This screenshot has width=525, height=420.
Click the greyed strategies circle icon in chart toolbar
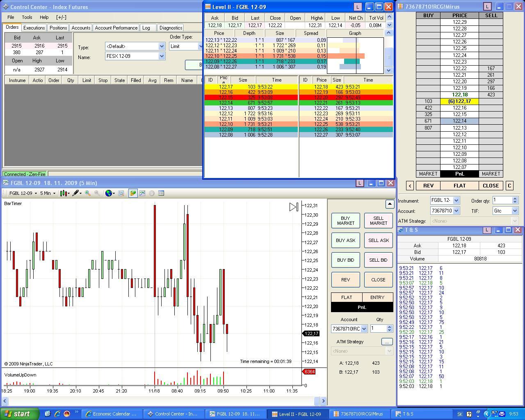click(x=152, y=193)
